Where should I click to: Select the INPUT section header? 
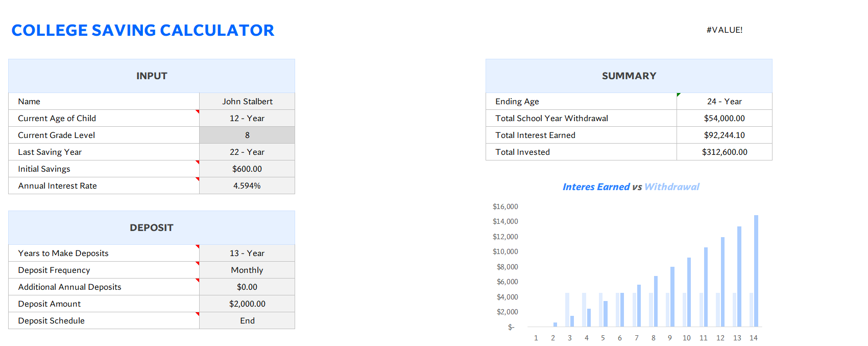[x=152, y=76]
